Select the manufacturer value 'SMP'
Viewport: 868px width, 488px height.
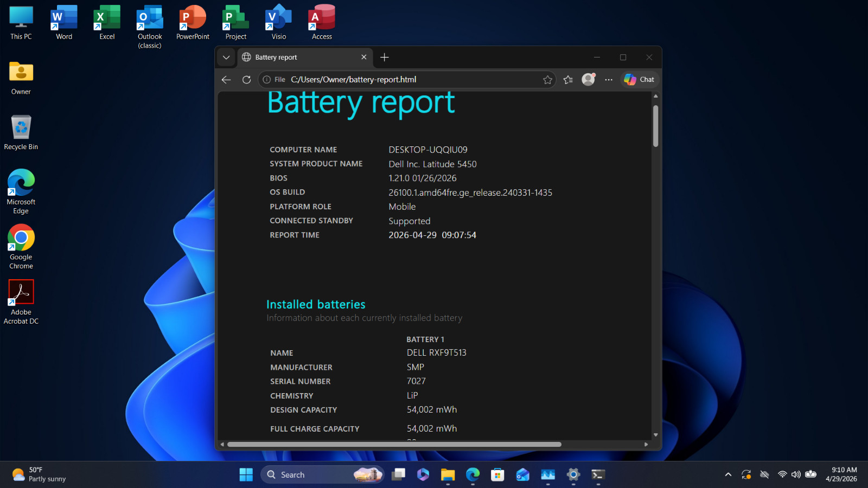click(416, 367)
